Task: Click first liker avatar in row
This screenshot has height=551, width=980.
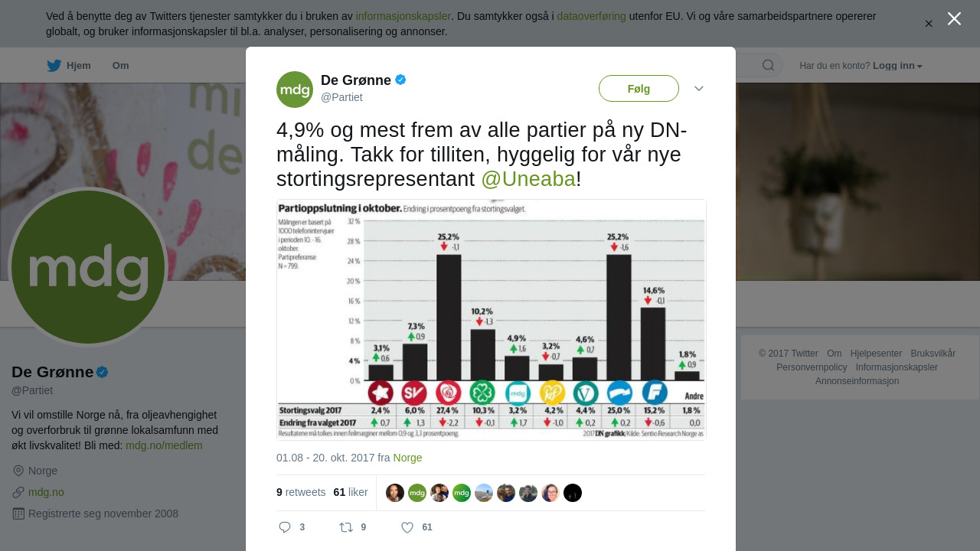Action: 395,493
